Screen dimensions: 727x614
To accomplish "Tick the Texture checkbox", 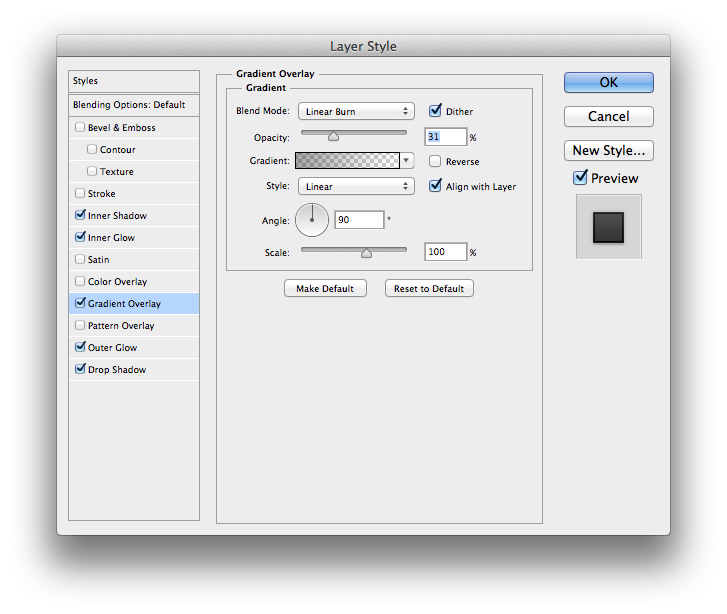I will point(92,171).
